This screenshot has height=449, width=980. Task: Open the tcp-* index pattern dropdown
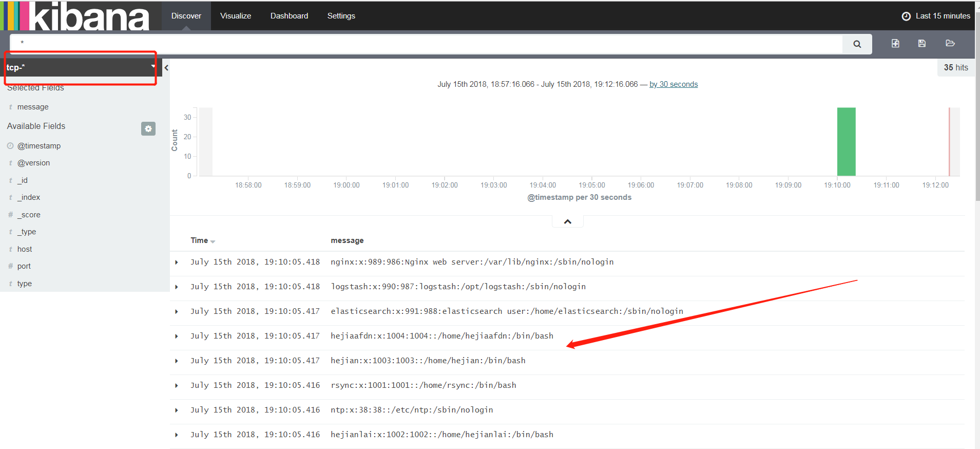coord(81,67)
